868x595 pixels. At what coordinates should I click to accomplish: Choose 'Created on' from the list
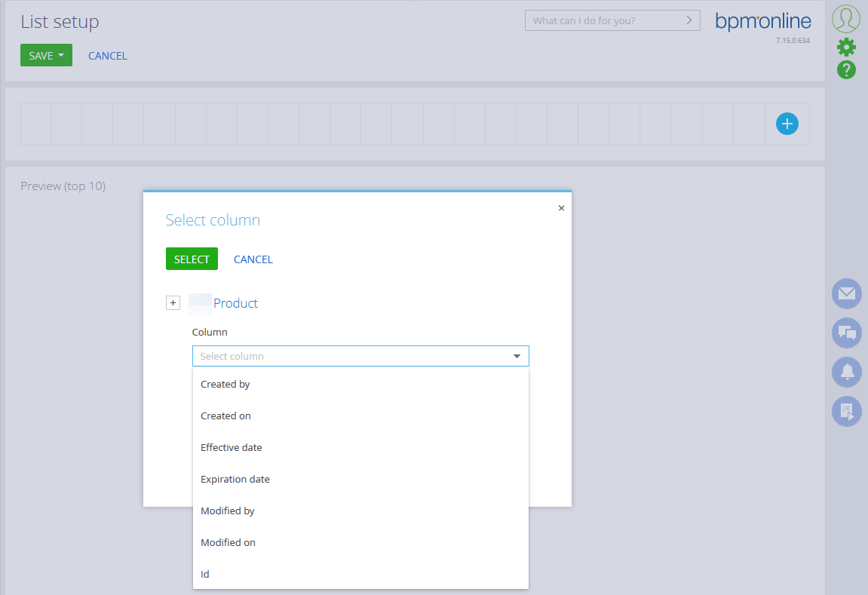click(360, 416)
